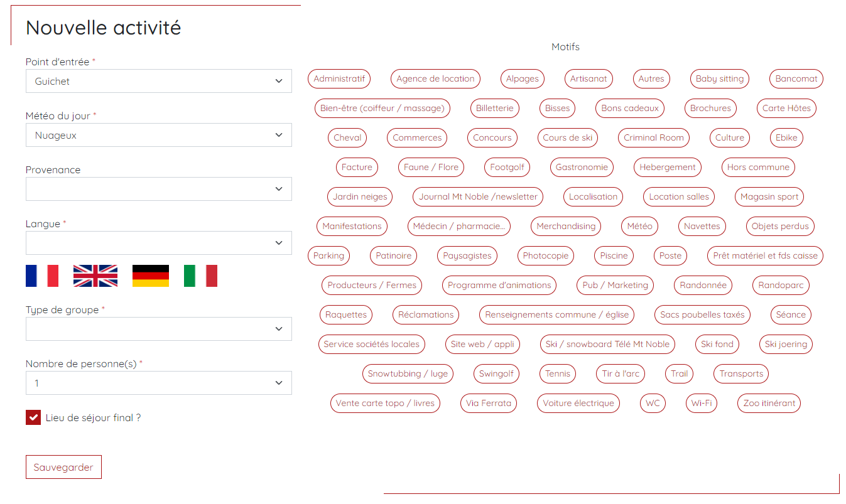846x504 pixels.
Task: Open the Type de groupe dropdown
Action: pos(158,328)
